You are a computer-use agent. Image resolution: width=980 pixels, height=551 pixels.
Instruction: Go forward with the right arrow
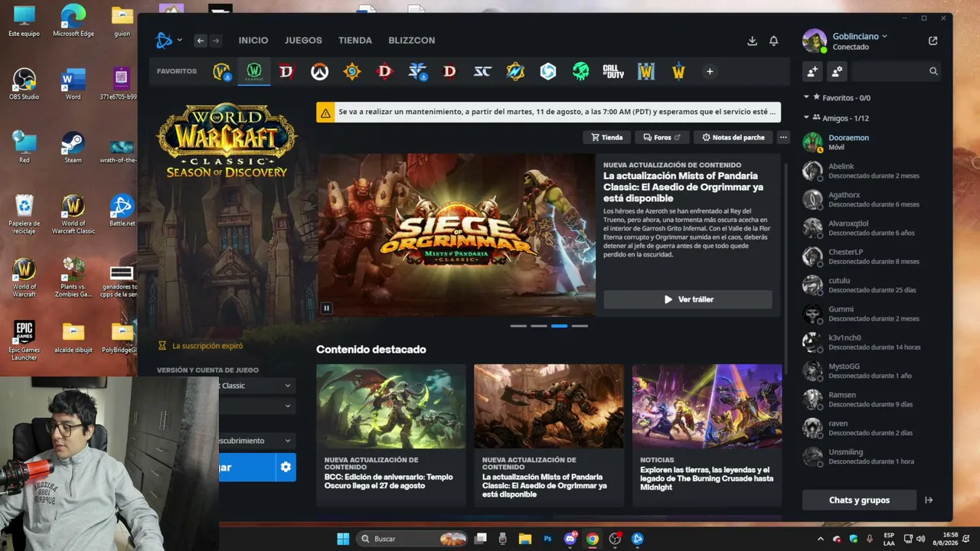(216, 41)
